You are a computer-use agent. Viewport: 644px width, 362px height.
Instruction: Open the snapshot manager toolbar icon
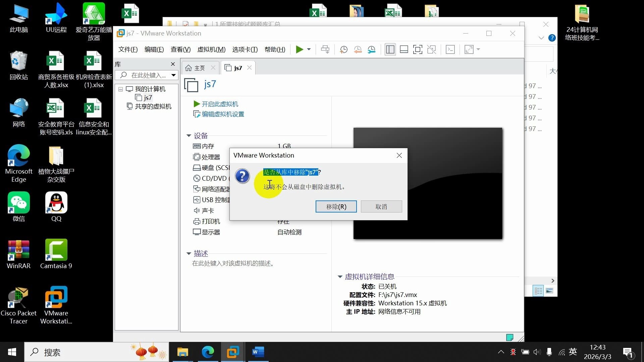(x=372, y=50)
